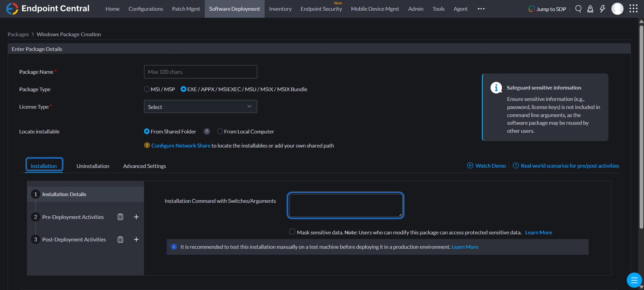This screenshot has width=644, height=290.
Task: Select EXE / APPX / MSIEXEC package type
Action: (183, 89)
